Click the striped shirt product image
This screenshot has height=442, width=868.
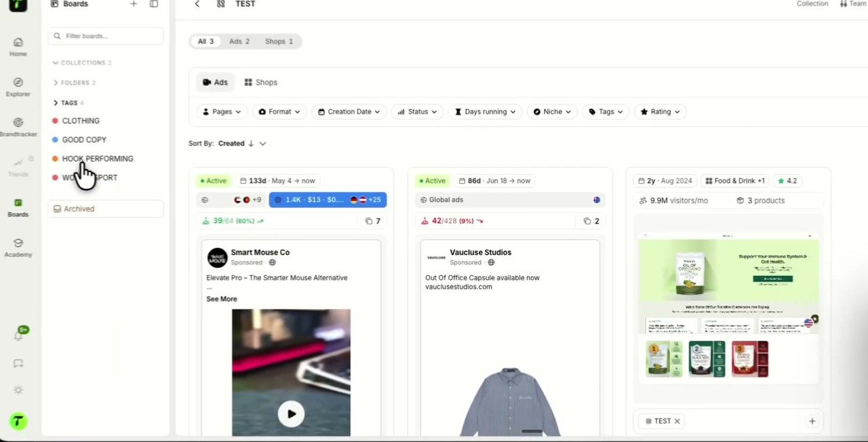(510, 402)
